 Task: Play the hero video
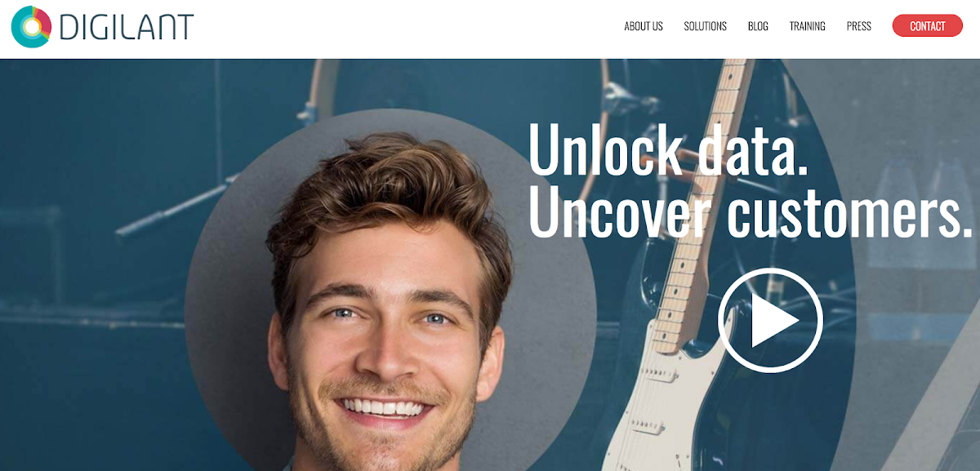[770, 320]
